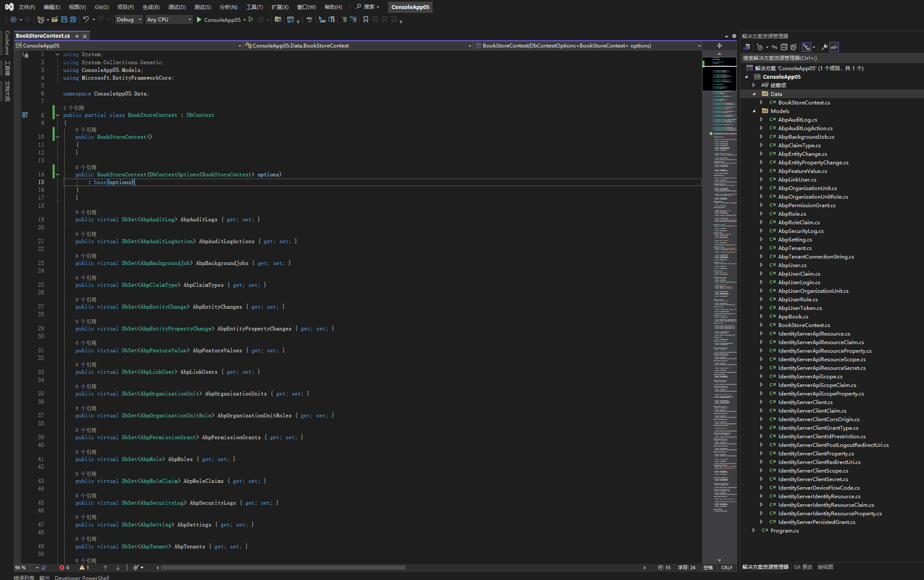
Task: Click the Find in Files toolbar icon
Action: 278,19
